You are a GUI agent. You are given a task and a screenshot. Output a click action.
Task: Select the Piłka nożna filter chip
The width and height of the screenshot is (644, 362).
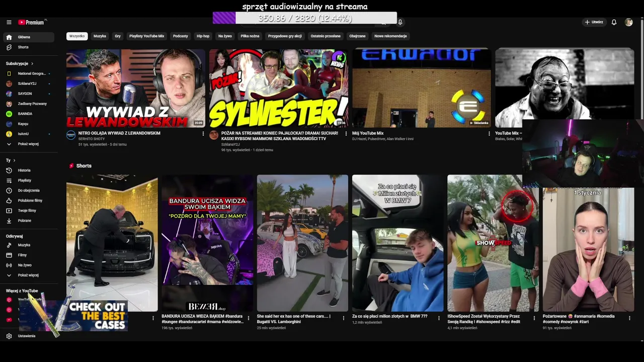pyautogui.click(x=250, y=36)
